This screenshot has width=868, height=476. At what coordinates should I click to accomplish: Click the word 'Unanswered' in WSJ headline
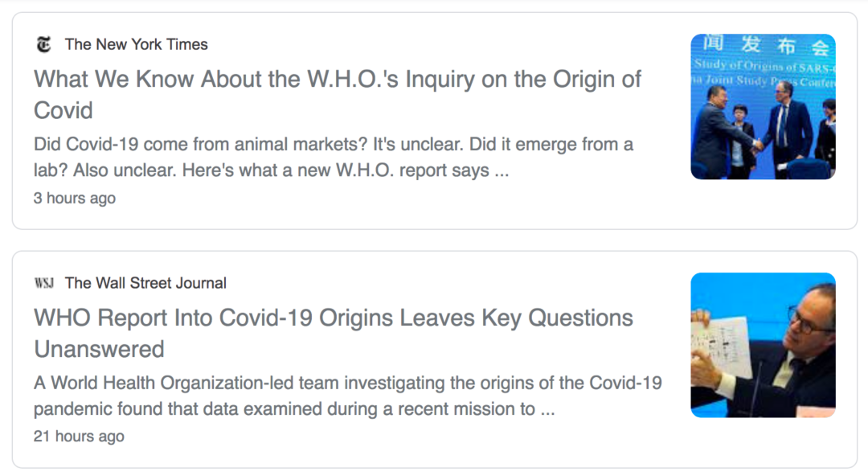(99, 349)
